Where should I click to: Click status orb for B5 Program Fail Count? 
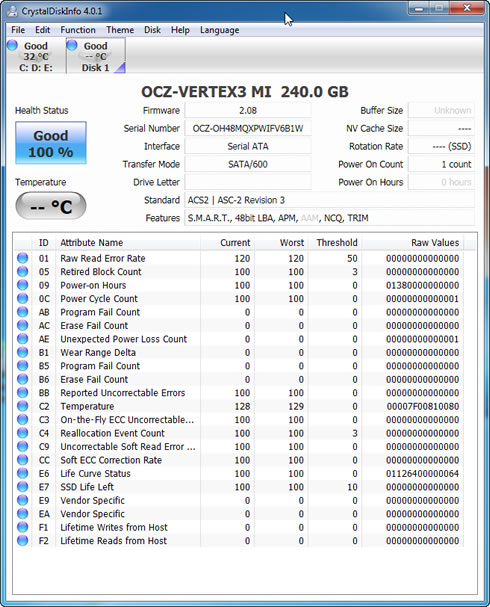click(23, 366)
